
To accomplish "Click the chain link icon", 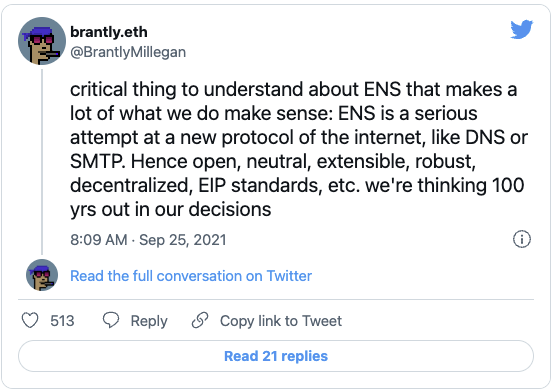I will (x=200, y=321).
